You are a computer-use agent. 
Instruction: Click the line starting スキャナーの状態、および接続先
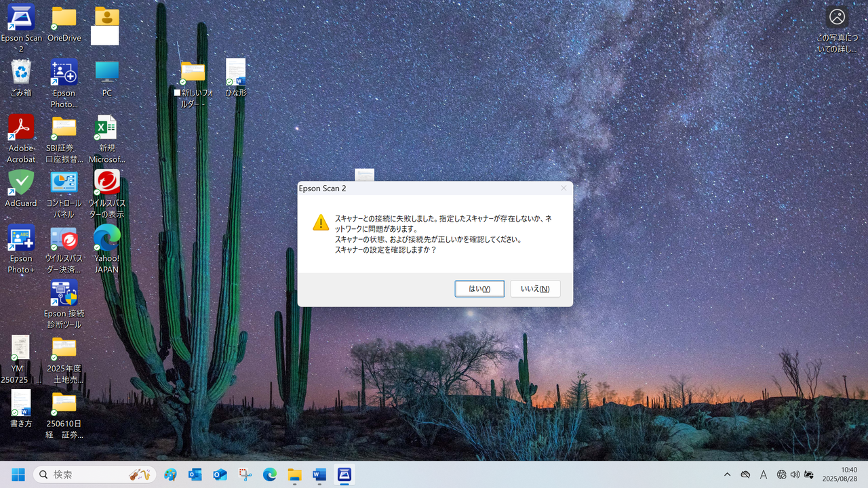pos(428,239)
